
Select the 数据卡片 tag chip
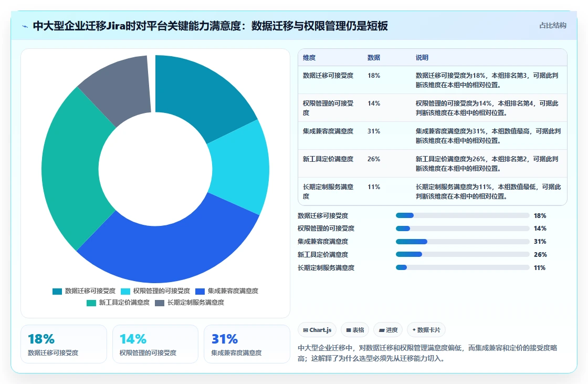426,330
